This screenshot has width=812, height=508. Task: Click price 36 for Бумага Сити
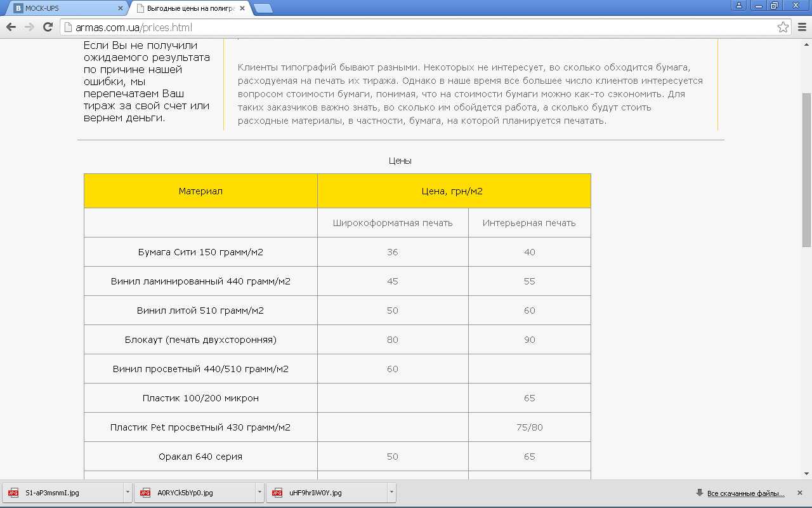click(393, 252)
